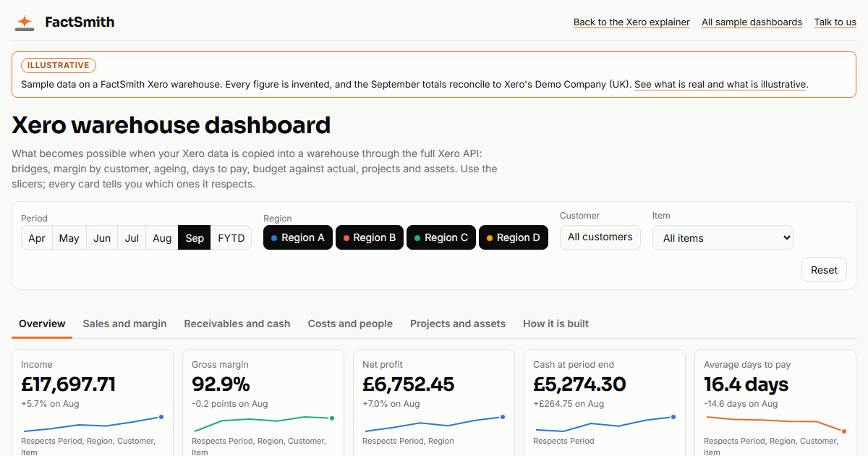Viewport: 868px width, 456px height.
Task: Toggle the Region C slicer
Action: click(x=441, y=237)
